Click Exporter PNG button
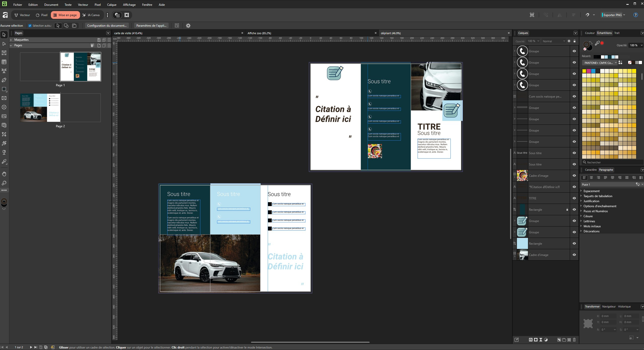Image resolution: width=644 pixels, height=350 pixels. point(613,15)
